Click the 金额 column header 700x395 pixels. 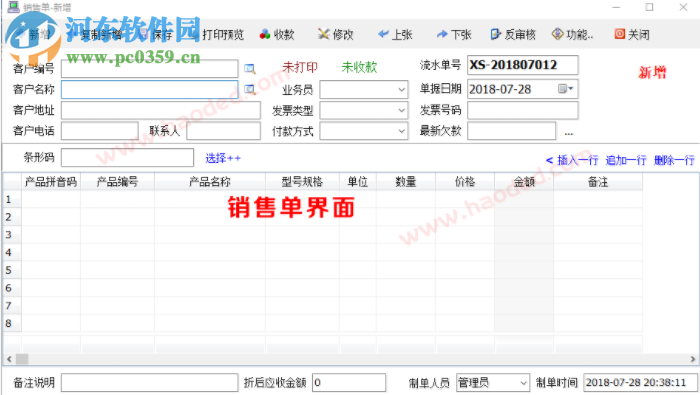(x=524, y=182)
